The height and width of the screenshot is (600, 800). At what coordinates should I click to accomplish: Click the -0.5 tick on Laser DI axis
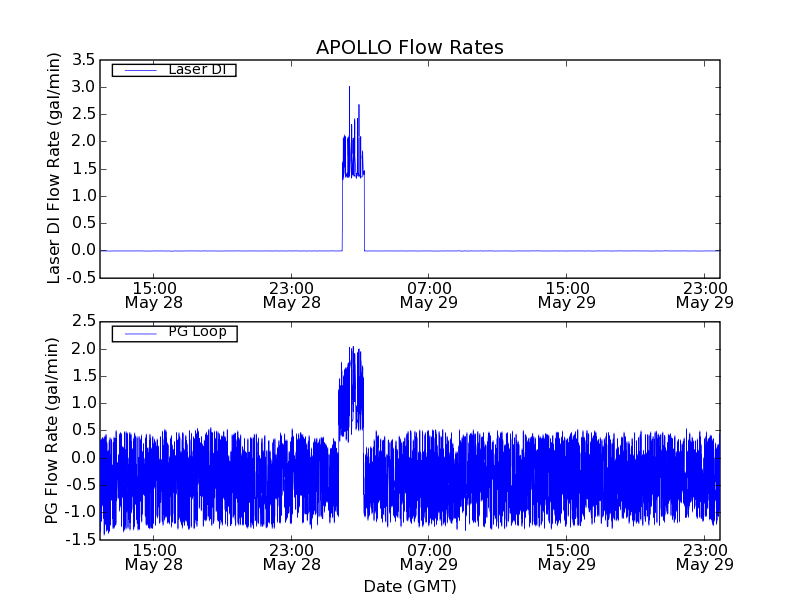pos(81,278)
